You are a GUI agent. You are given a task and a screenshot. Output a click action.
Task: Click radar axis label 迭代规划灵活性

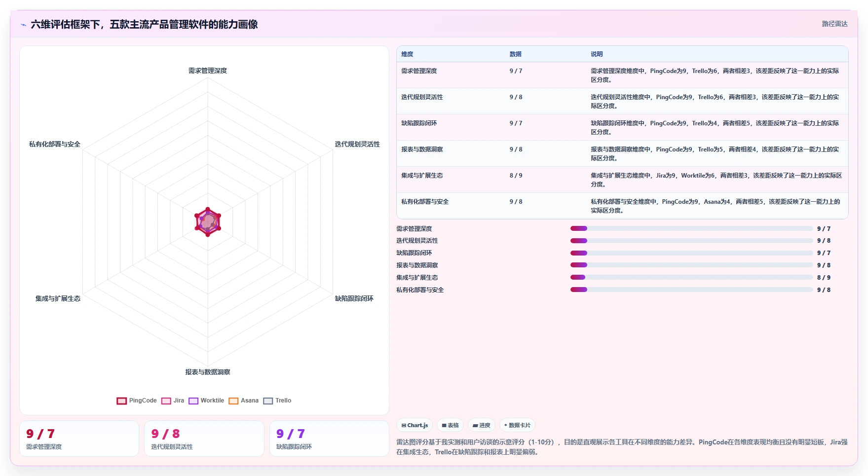pos(357,144)
